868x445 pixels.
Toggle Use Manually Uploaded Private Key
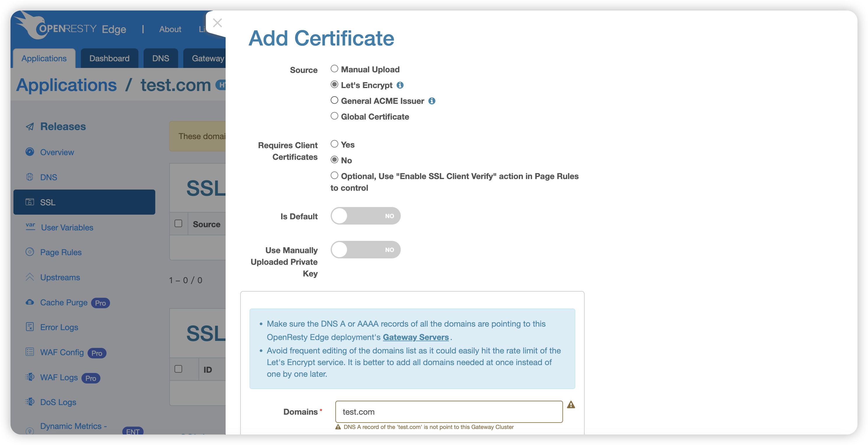point(366,250)
